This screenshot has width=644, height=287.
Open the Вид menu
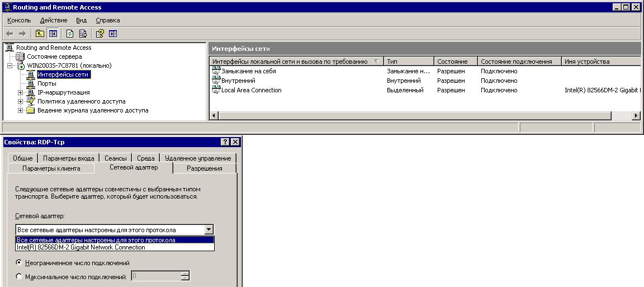[x=81, y=20]
